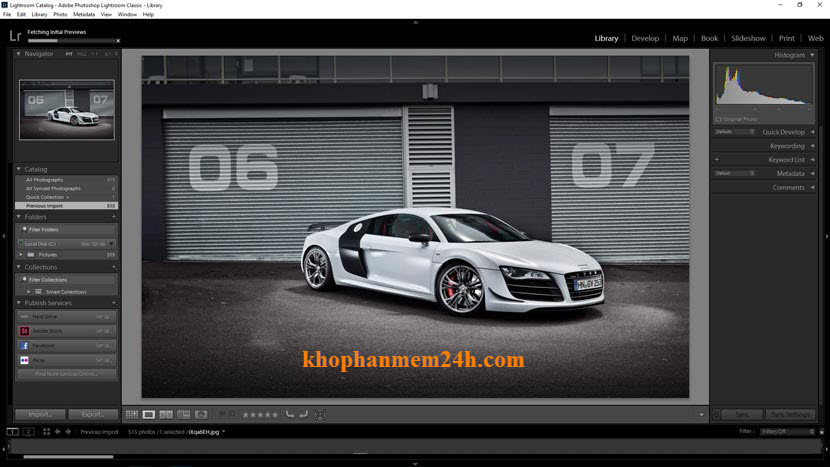This screenshot has width=830, height=467.
Task: Select the main window display button
Action: (x=12, y=432)
